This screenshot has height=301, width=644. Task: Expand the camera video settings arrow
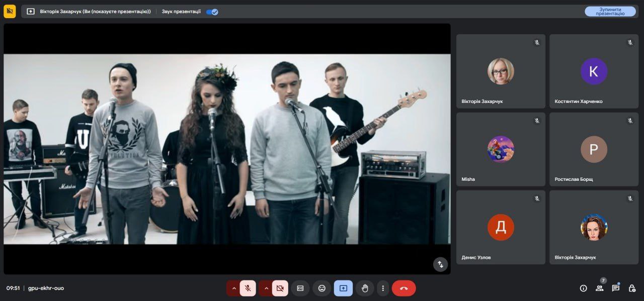coord(266,288)
